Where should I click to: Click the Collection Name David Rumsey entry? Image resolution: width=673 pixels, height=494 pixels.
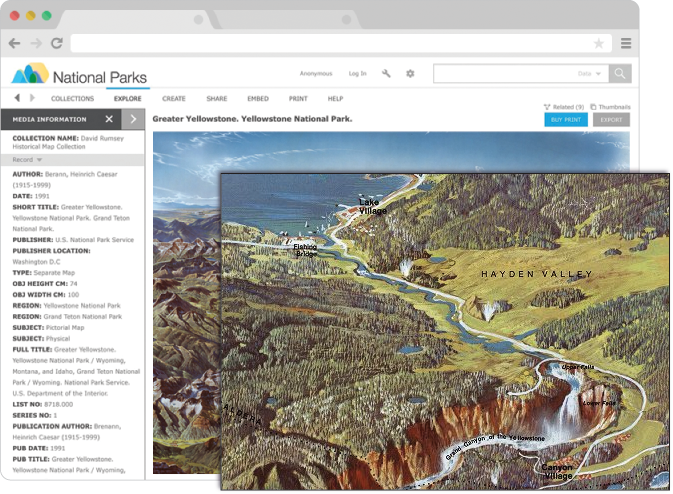pyautogui.click(x=68, y=142)
